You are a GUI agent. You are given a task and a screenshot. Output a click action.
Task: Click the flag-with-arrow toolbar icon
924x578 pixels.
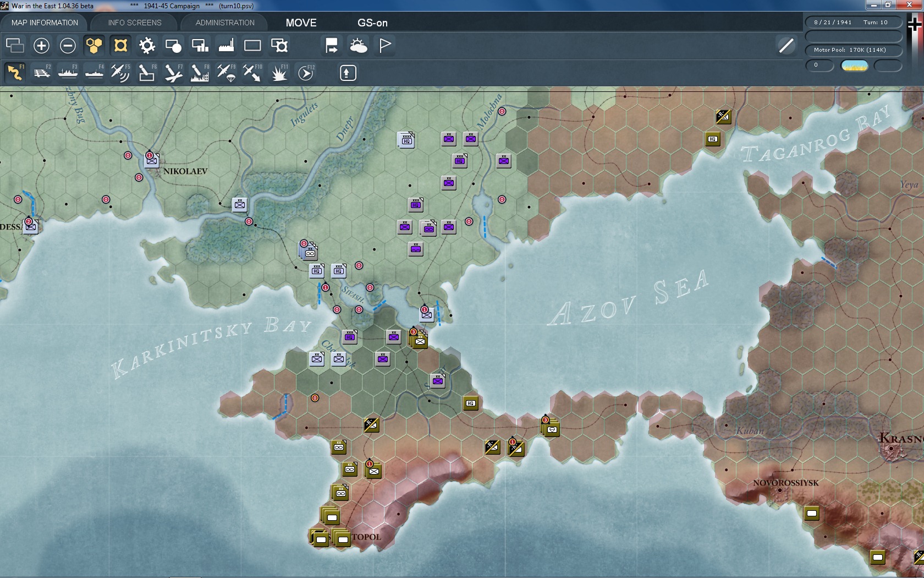click(332, 45)
